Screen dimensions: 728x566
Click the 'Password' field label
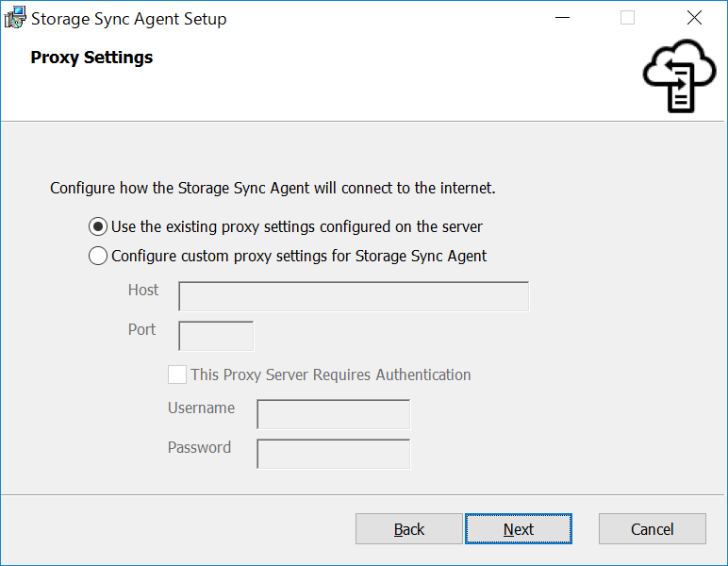199,447
